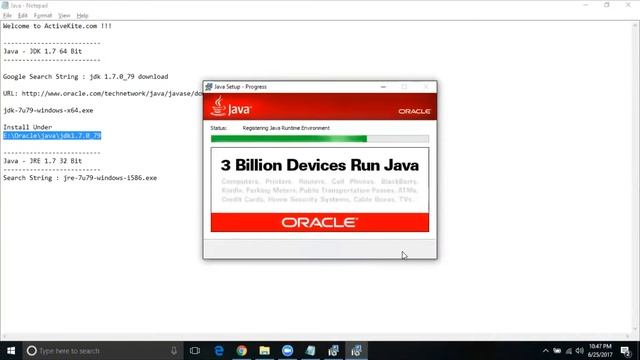Click the volume speaker icon
640x360 pixels.
click(580, 351)
